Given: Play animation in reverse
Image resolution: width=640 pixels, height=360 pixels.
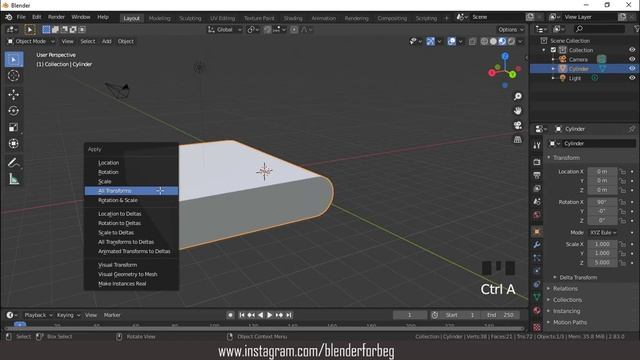Looking at the screenshot, I should click(x=260, y=315).
